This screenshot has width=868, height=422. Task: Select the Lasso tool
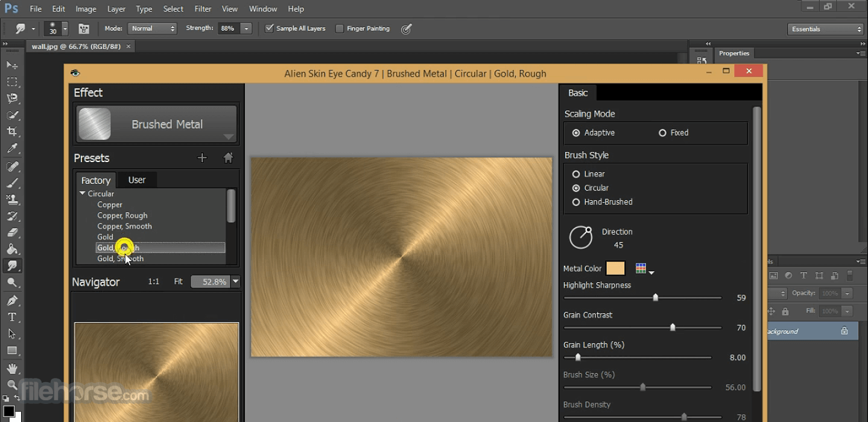click(11, 98)
